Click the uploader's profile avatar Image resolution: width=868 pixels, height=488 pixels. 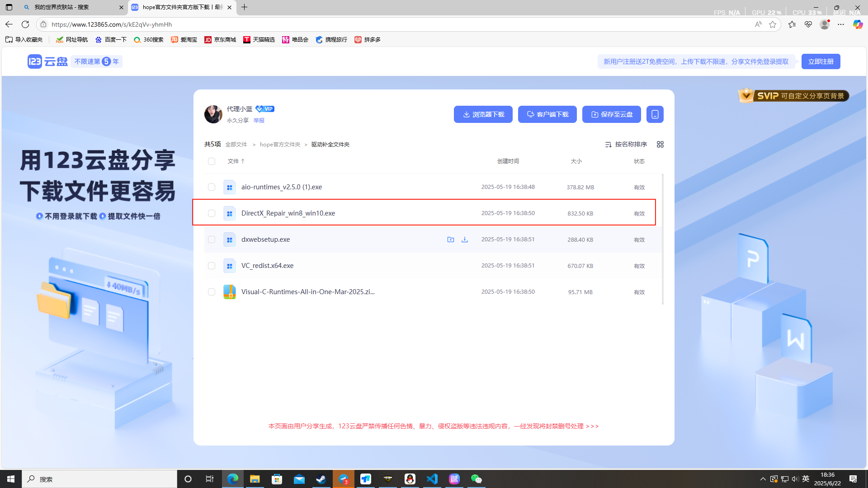pyautogui.click(x=213, y=114)
